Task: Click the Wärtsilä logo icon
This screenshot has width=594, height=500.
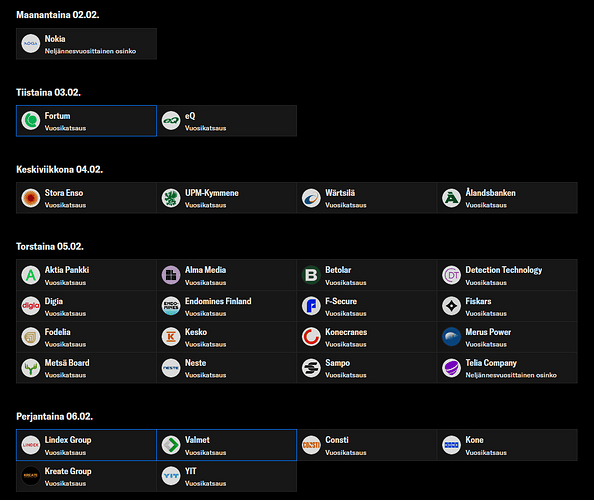Action: point(311,198)
